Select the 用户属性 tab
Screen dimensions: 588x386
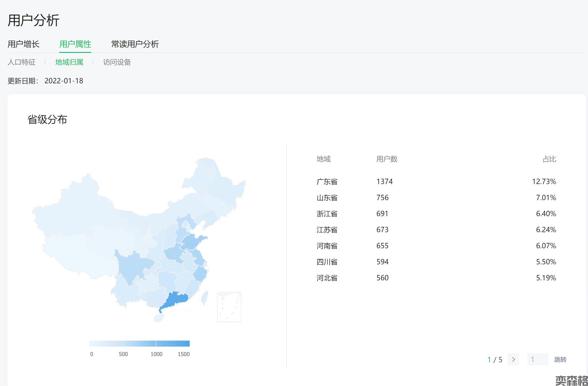click(x=75, y=44)
